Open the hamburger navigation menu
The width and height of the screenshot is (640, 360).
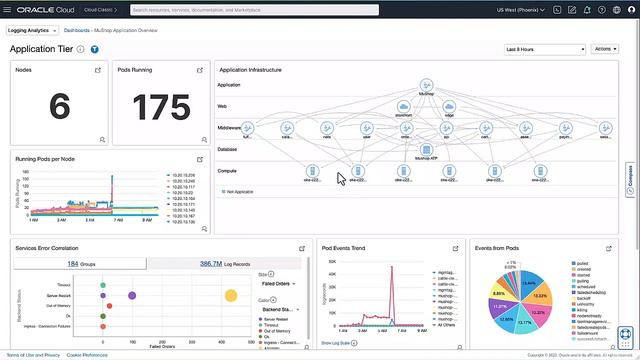pyautogui.click(x=7, y=9)
